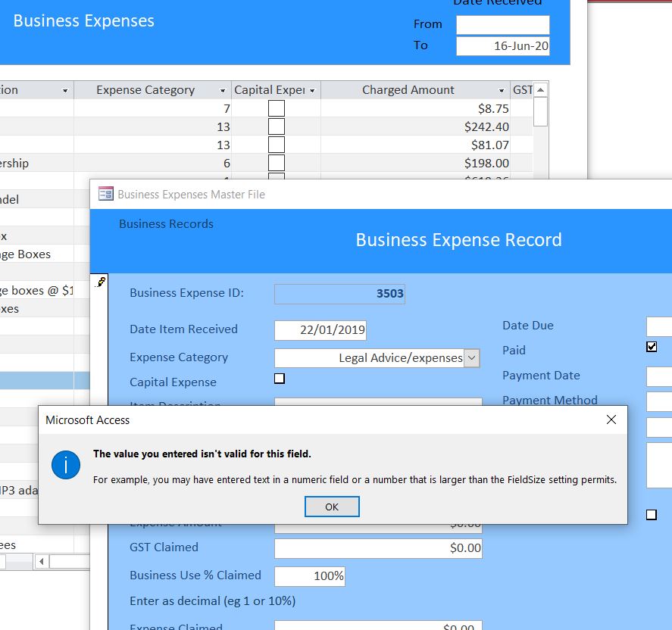Screen dimensions: 672x630
Task: Click inside the From date field
Action: tap(502, 24)
